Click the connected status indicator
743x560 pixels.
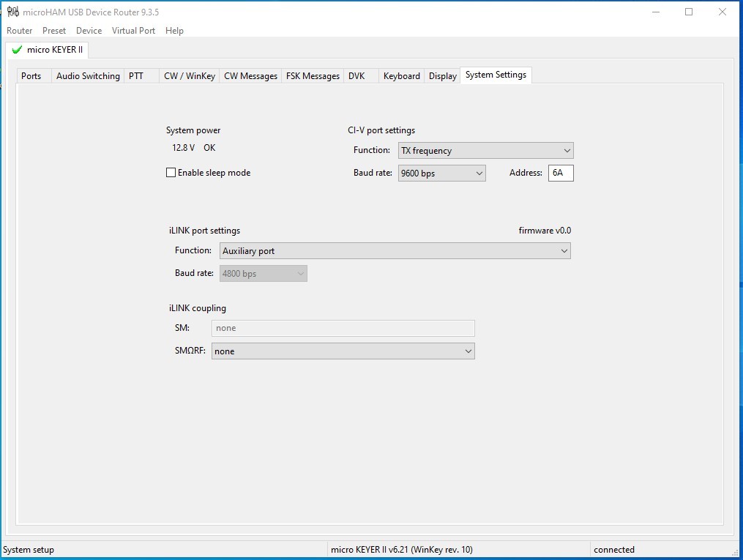point(614,550)
